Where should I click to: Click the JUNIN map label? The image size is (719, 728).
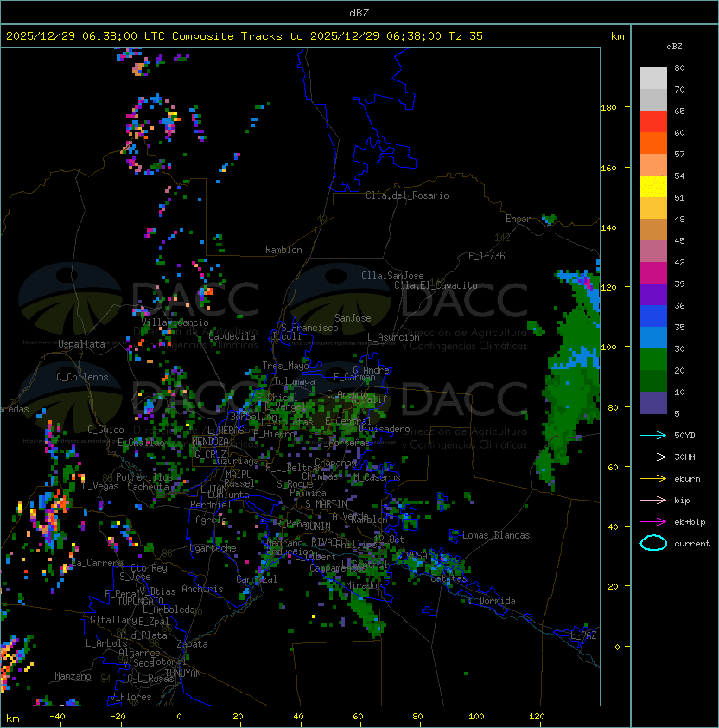(318, 526)
